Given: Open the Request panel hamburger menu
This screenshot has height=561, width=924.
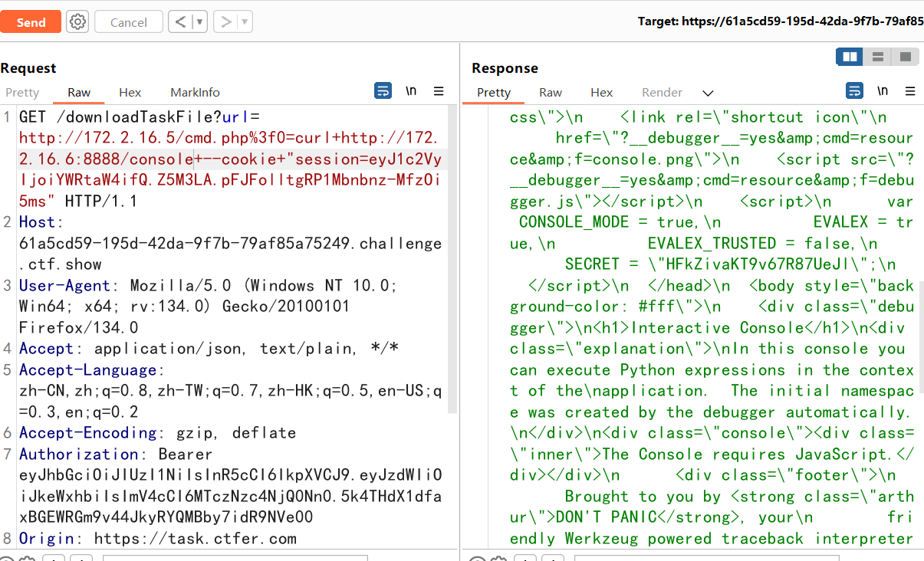Looking at the screenshot, I should tap(439, 91).
